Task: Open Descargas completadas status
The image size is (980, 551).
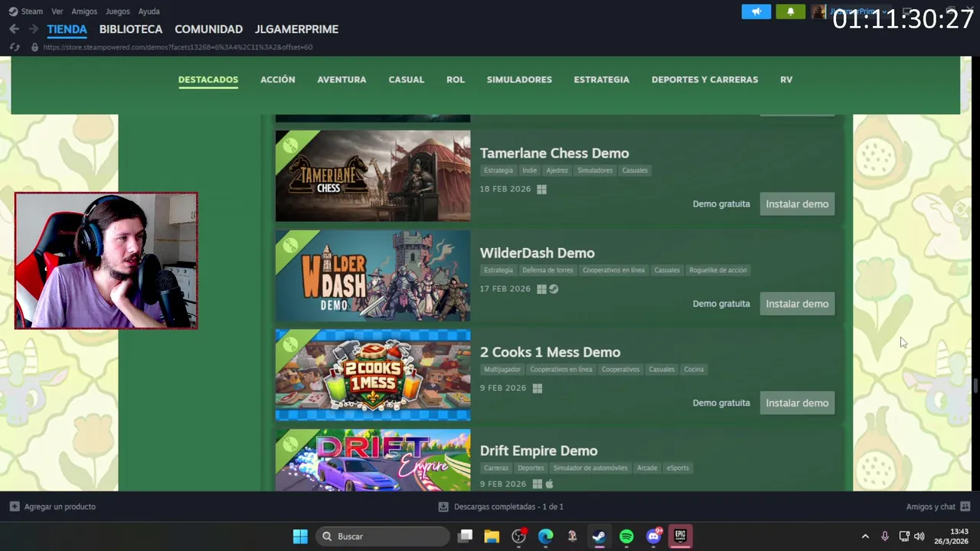Action: [501, 507]
